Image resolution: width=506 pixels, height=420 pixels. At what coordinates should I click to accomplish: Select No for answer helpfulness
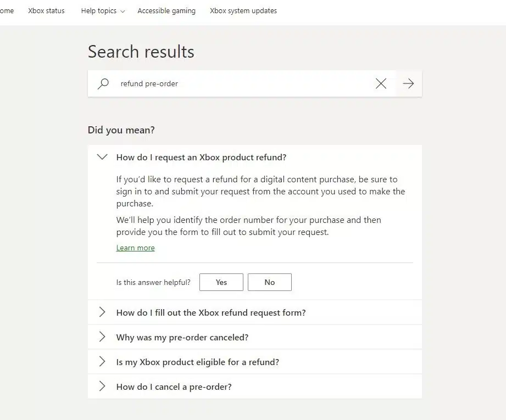tap(270, 282)
